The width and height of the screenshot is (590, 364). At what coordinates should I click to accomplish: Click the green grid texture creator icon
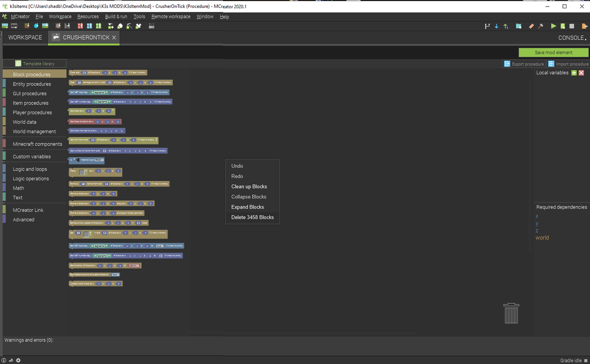(98, 26)
